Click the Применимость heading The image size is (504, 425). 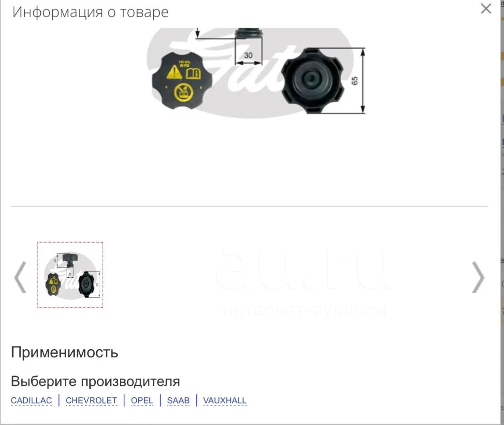pyautogui.click(x=64, y=352)
